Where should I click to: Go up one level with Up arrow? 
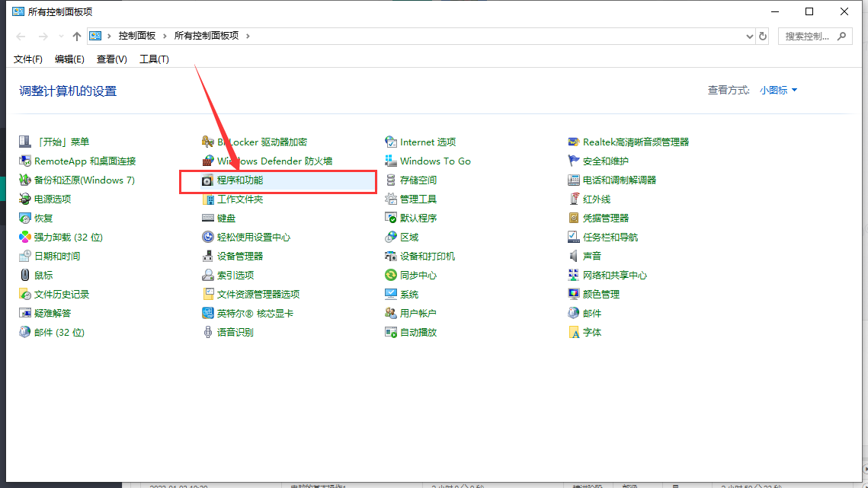click(76, 36)
